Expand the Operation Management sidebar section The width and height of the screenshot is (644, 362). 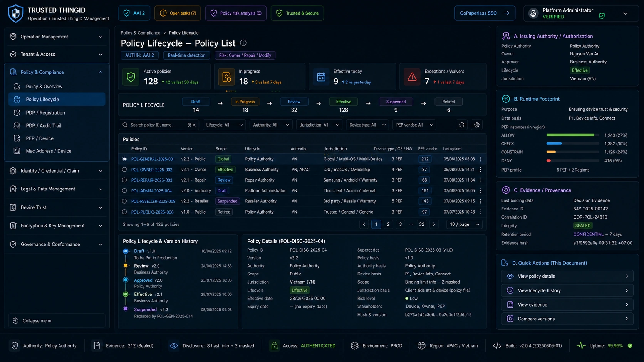[x=57, y=37]
